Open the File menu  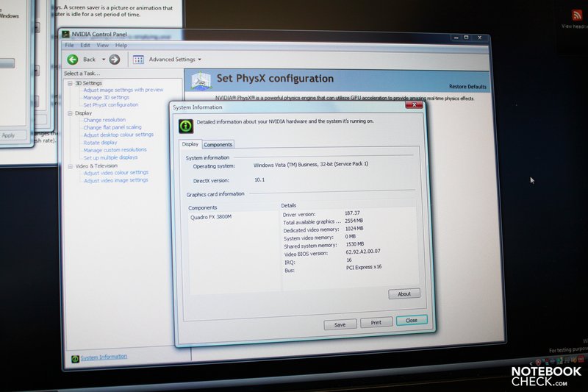click(x=69, y=45)
